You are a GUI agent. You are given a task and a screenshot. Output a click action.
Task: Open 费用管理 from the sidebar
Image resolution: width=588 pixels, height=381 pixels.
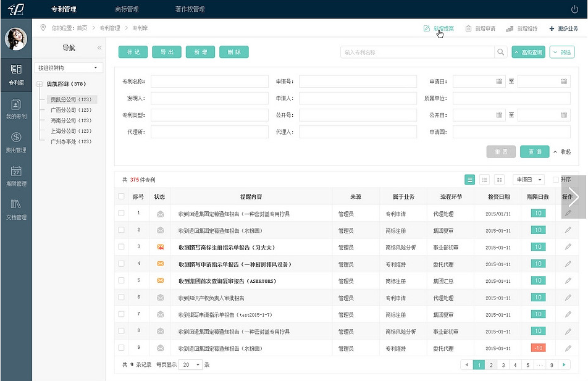(x=16, y=141)
